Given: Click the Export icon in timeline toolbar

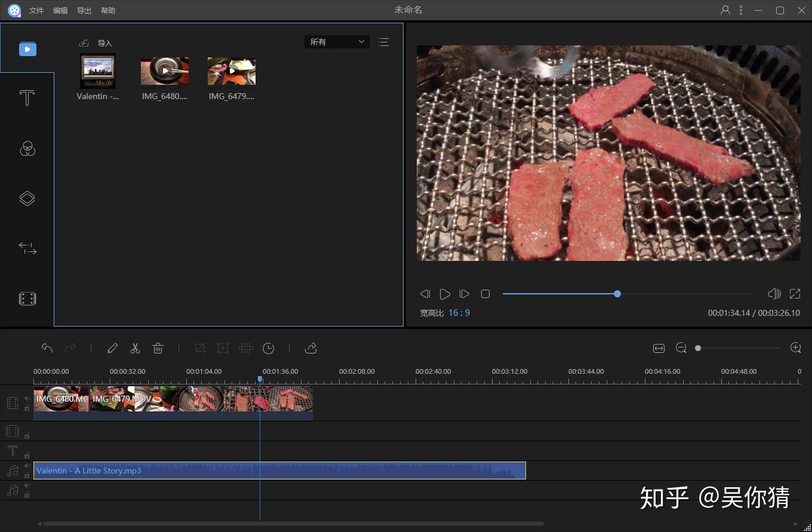Looking at the screenshot, I should pyautogui.click(x=310, y=348).
